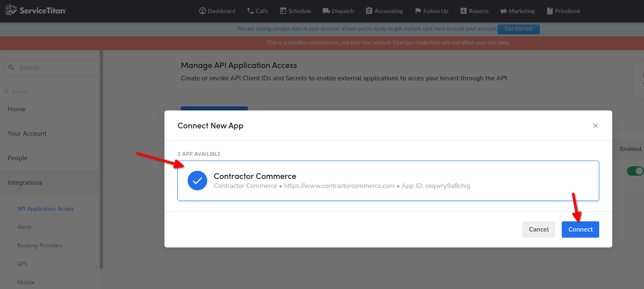The image size is (644, 289).
Task: Click the sidebar vertical scrollbar
Action: point(101,159)
